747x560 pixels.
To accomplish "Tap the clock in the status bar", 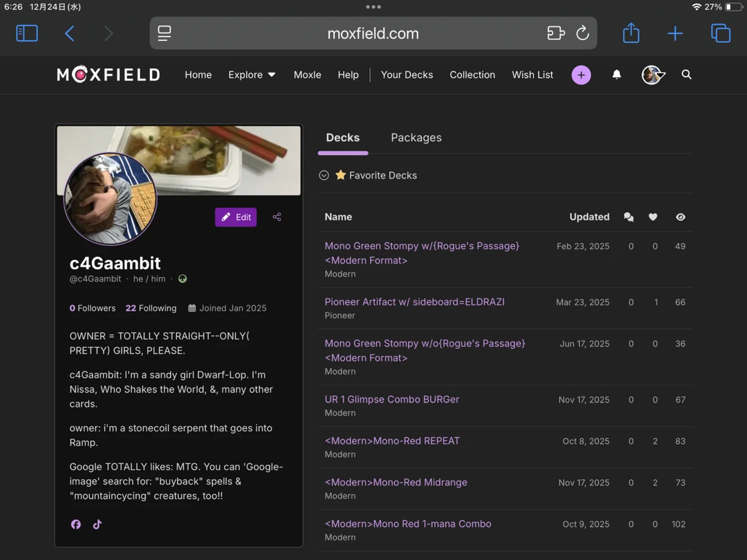I will [x=13, y=7].
